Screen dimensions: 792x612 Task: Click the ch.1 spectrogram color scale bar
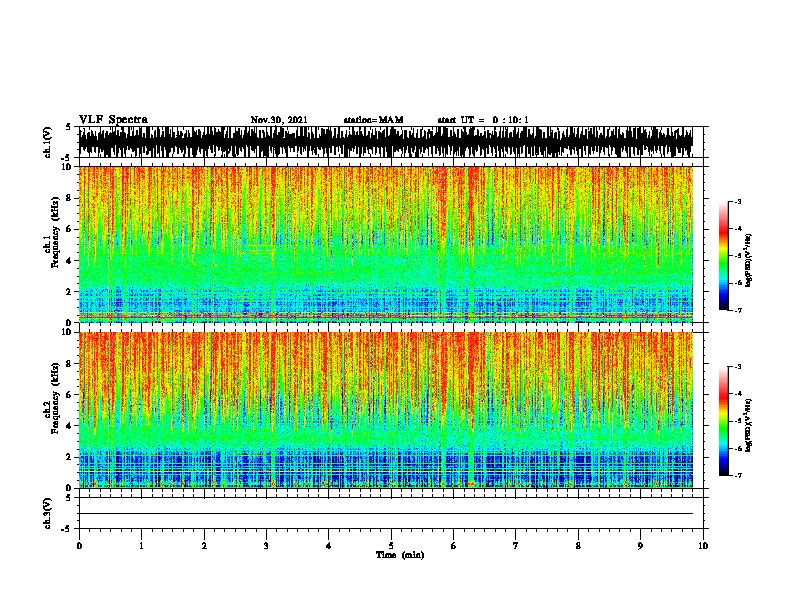click(724, 256)
